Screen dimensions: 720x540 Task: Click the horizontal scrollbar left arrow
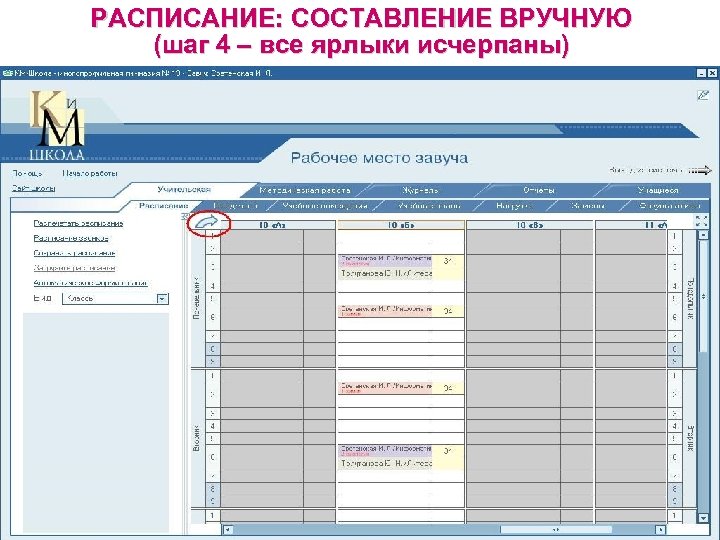pyautogui.click(x=228, y=529)
